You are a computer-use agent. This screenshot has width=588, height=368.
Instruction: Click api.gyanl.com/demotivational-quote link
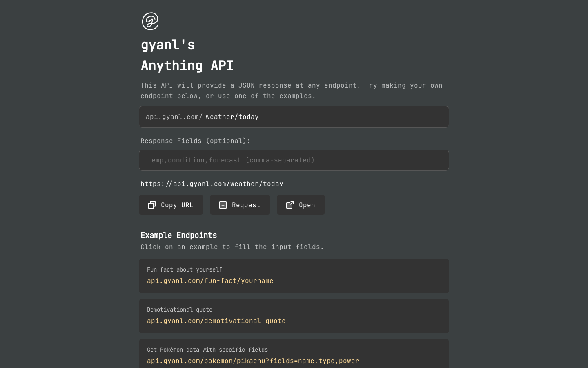pos(216,321)
